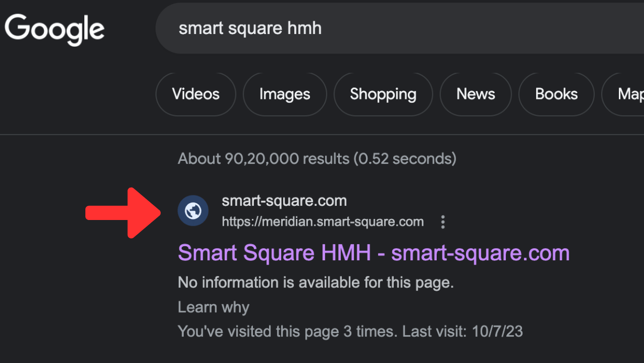Browse Books search results

556,94
